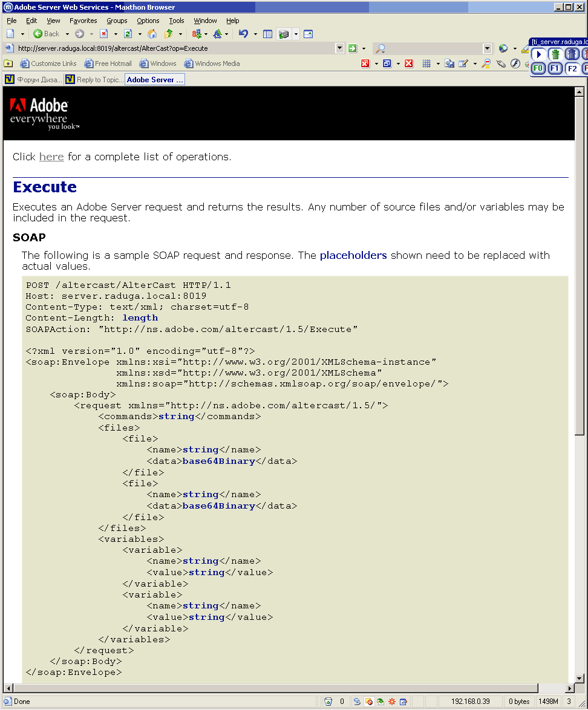
Task: Open the Window menu
Action: pos(205,21)
